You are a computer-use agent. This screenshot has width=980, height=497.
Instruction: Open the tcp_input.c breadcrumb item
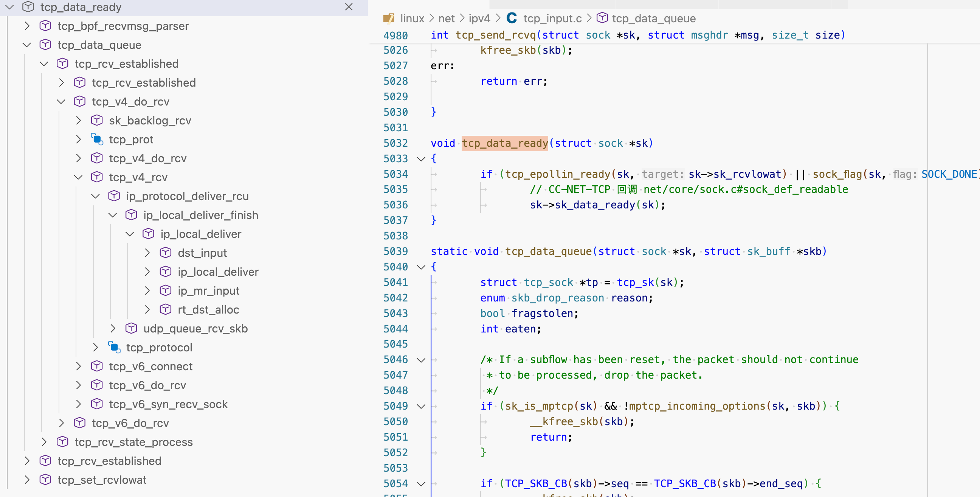click(552, 18)
